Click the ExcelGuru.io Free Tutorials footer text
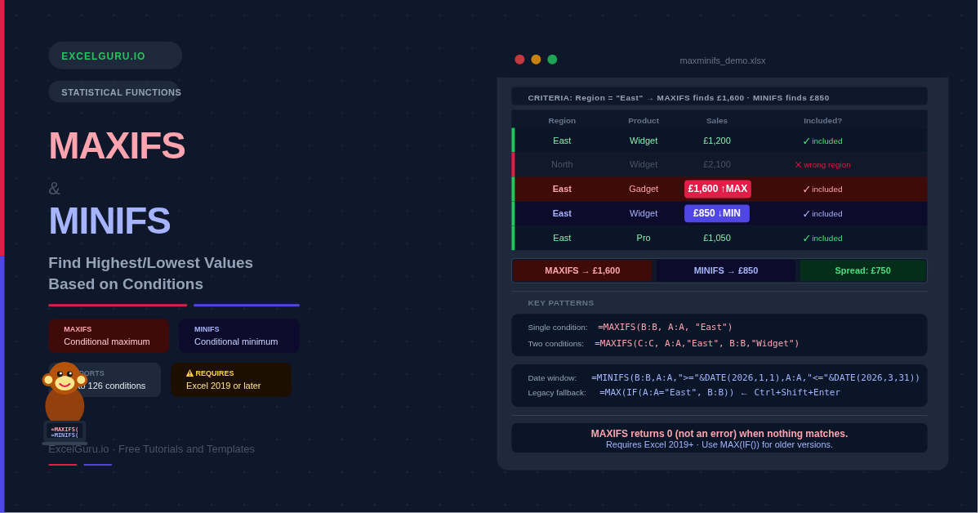The height and width of the screenshot is (513, 980). 151,448
